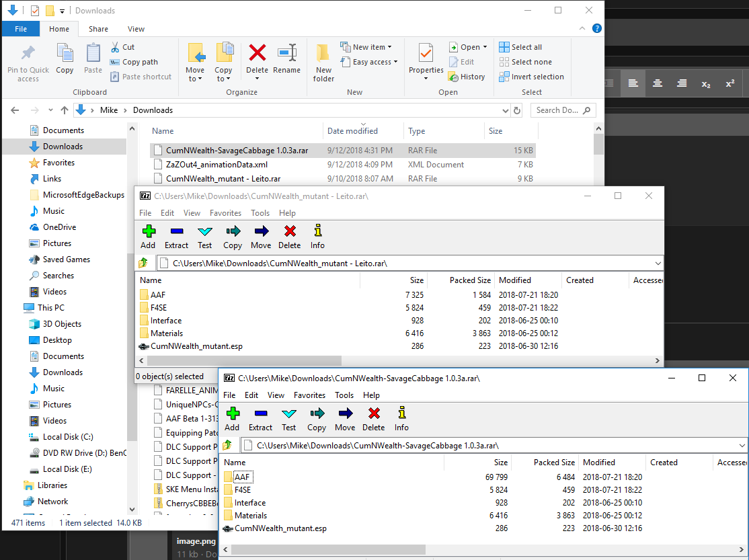The height and width of the screenshot is (560, 749).
Task: Click Add icon in SavageCabbage 7-Zip window
Action: (233, 413)
